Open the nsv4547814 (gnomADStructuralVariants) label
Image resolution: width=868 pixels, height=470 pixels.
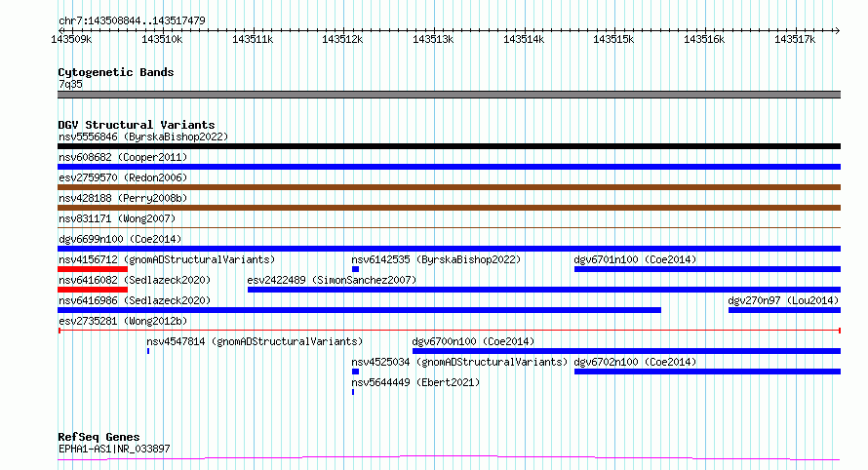coord(255,341)
